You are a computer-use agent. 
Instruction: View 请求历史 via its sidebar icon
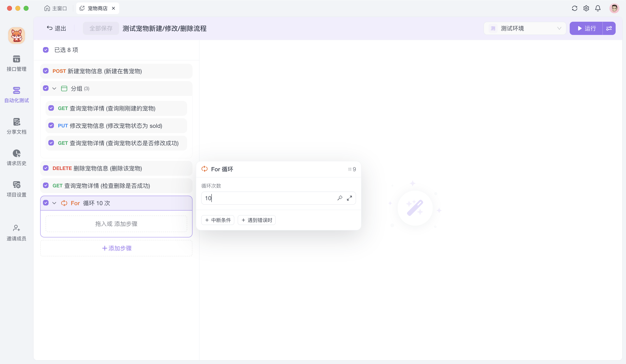[x=16, y=157]
